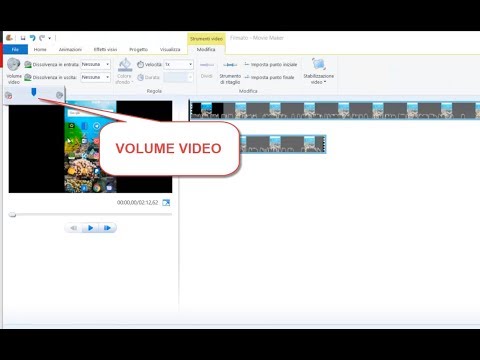Image resolution: width=480 pixels, height=360 pixels.
Task: Click the Dividi split icon
Action: click(x=207, y=65)
